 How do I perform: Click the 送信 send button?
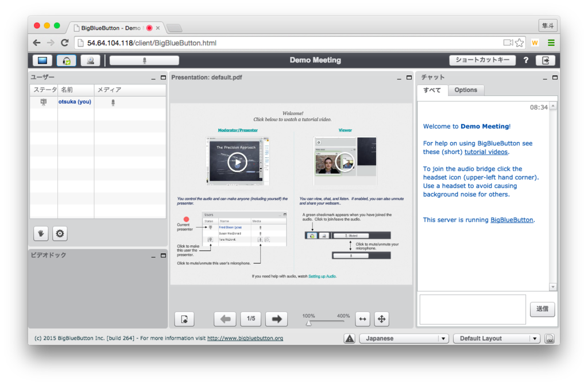tap(542, 309)
